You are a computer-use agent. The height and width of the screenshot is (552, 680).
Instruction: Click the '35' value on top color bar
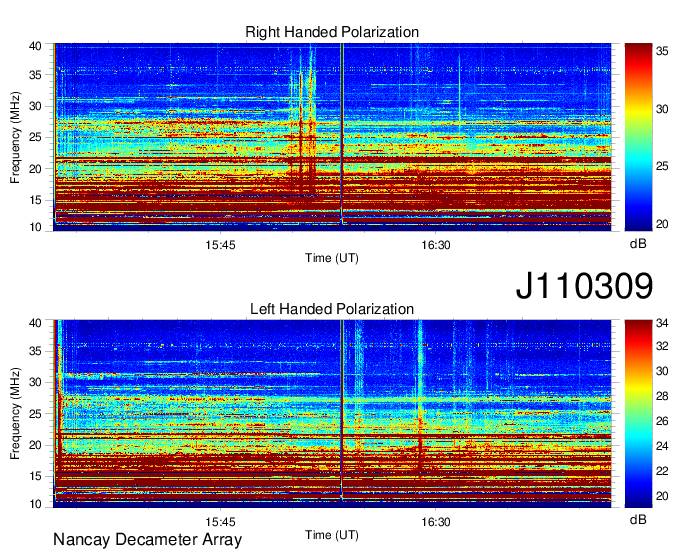tap(662, 51)
